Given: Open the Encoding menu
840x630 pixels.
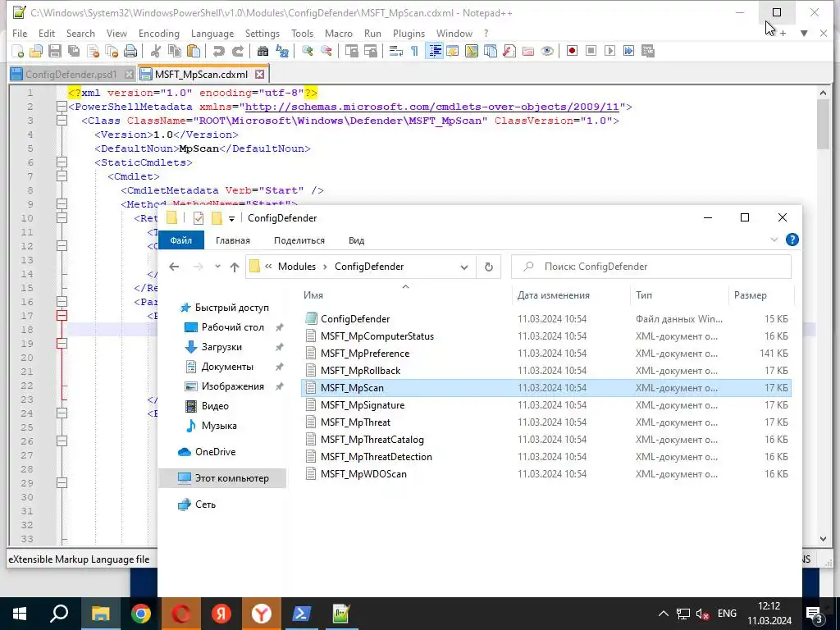Looking at the screenshot, I should [x=158, y=33].
